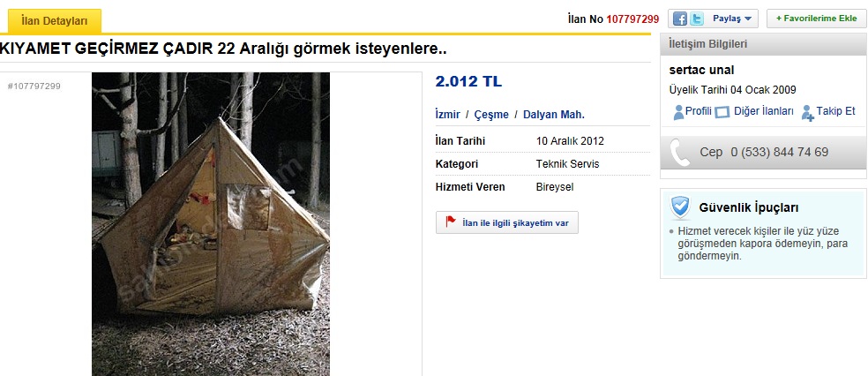
Task: Expand the Paylaş dropdown arrow
Action: tap(748, 19)
